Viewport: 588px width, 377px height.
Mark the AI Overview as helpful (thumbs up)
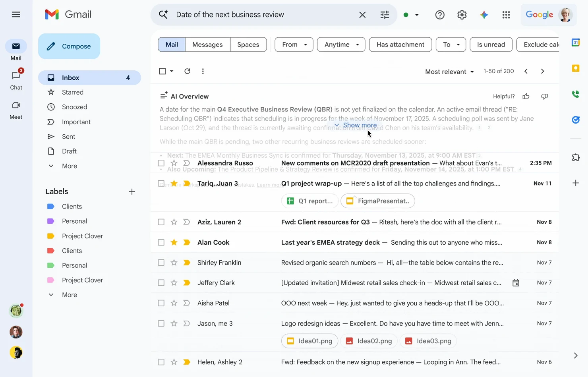tap(526, 96)
